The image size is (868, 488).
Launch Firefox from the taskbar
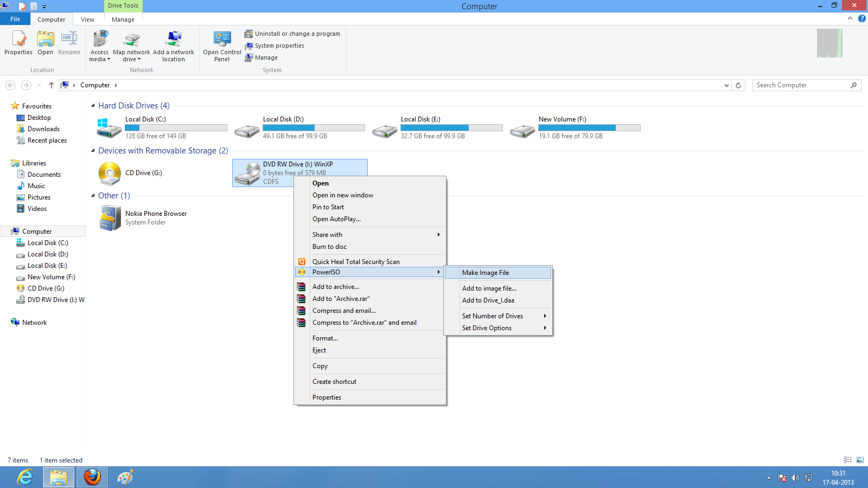tap(92, 477)
